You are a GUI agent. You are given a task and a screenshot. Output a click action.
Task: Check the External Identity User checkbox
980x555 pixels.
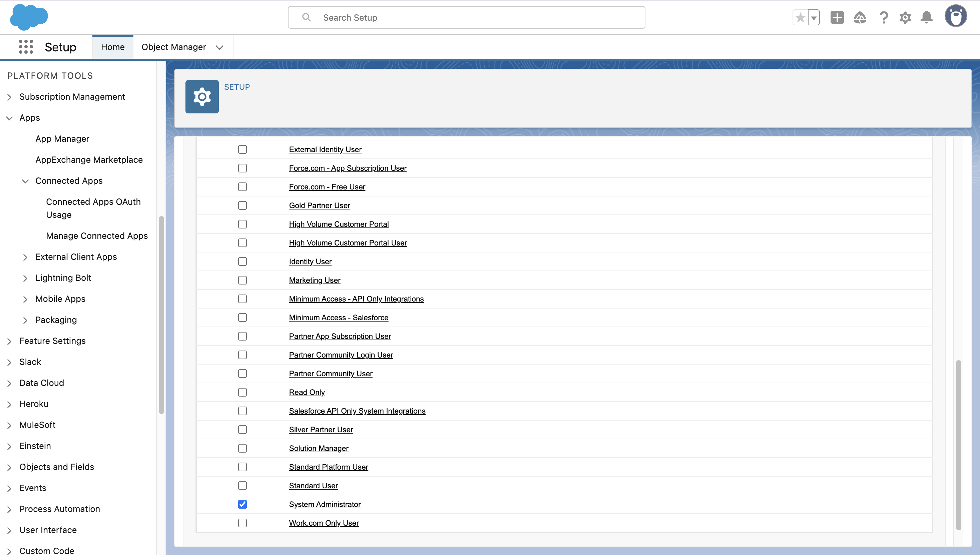[x=242, y=149]
